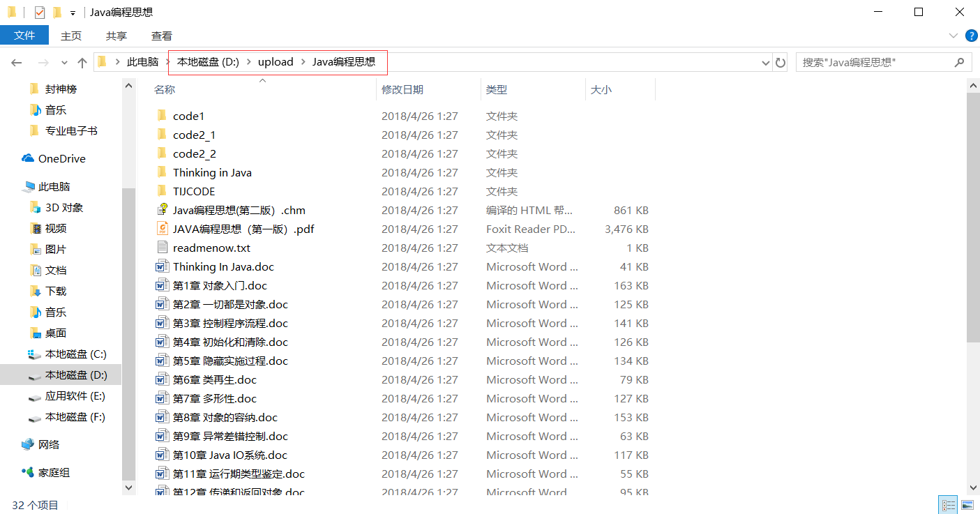980x514 pixels.
Task: Open 封神榜 in the navigation pane
Action: [61, 89]
